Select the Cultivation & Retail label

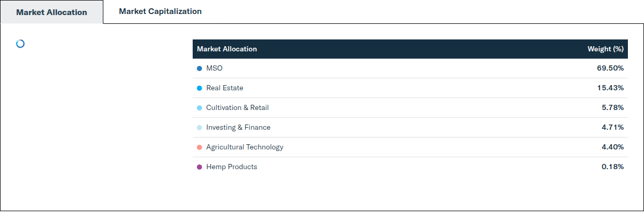coord(237,108)
